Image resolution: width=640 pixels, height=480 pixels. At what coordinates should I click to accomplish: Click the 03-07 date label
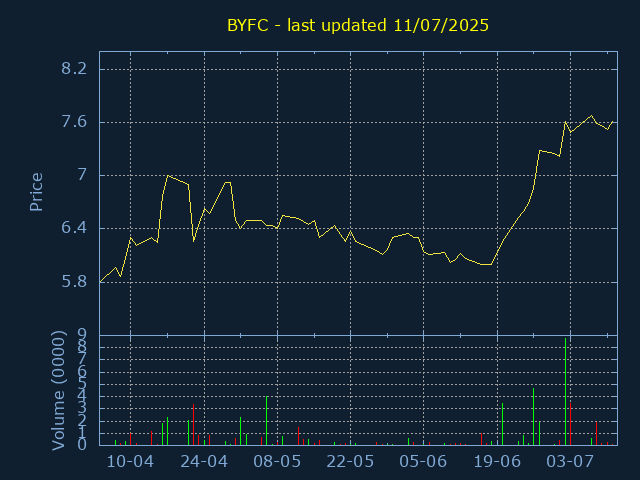click(x=570, y=462)
